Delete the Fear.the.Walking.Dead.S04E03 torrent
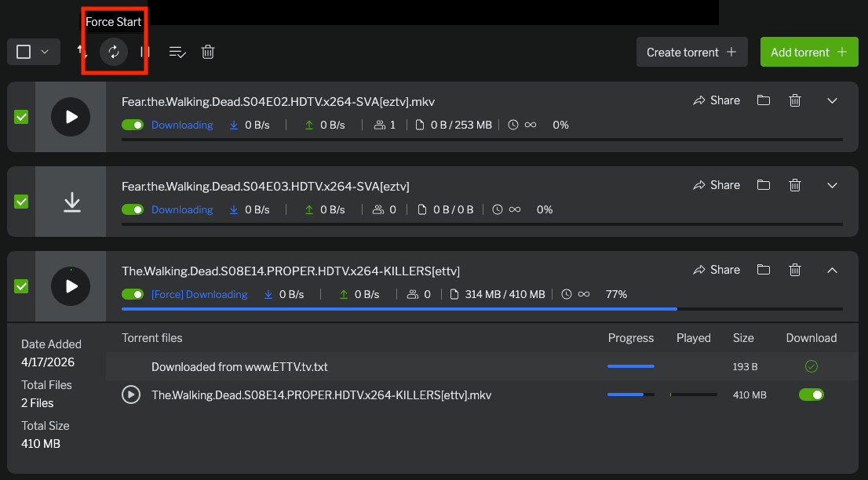Image resolution: width=868 pixels, height=480 pixels. [795, 185]
